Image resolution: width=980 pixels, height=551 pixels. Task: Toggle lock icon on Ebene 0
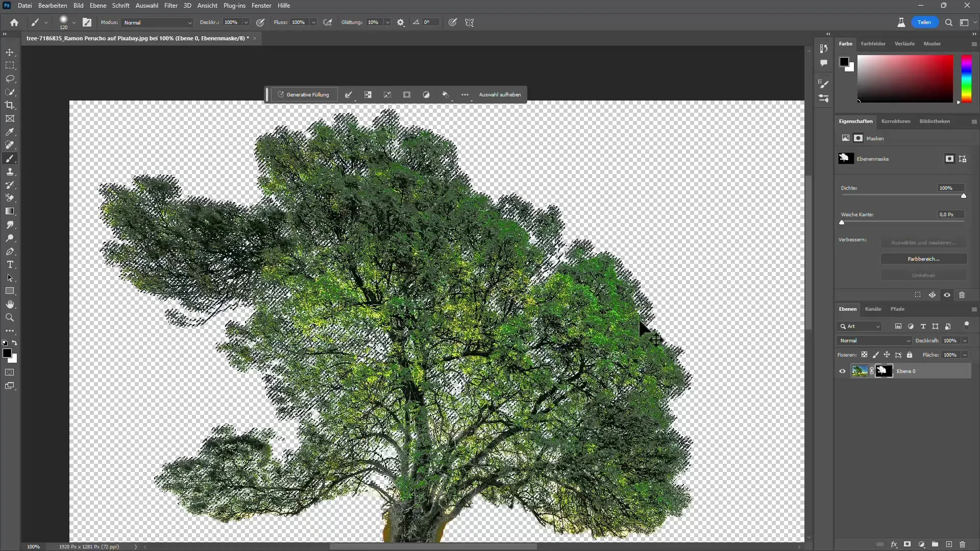[910, 355]
